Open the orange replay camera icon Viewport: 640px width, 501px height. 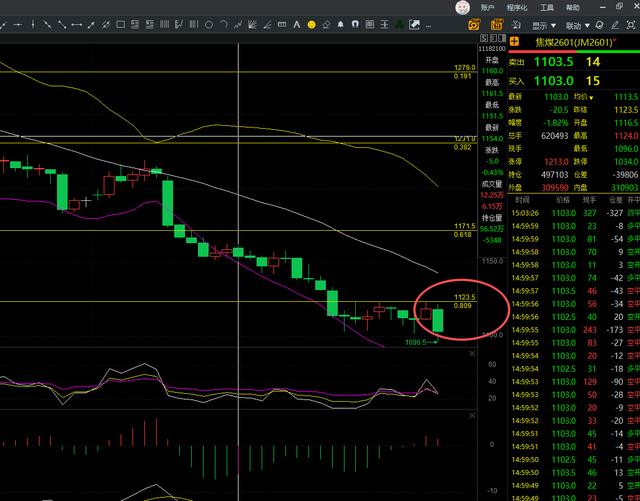[474, 25]
